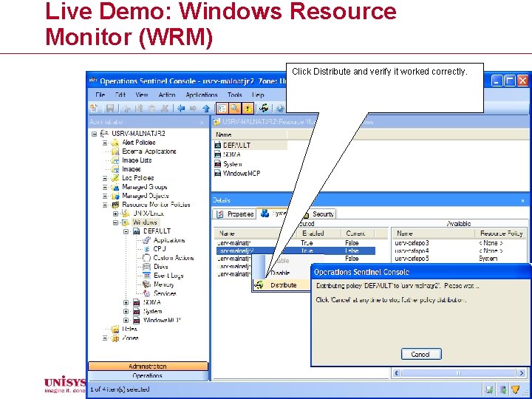Click the orange funnel status bar icon
This screenshot has width=532, height=399.
pos(516,389)
